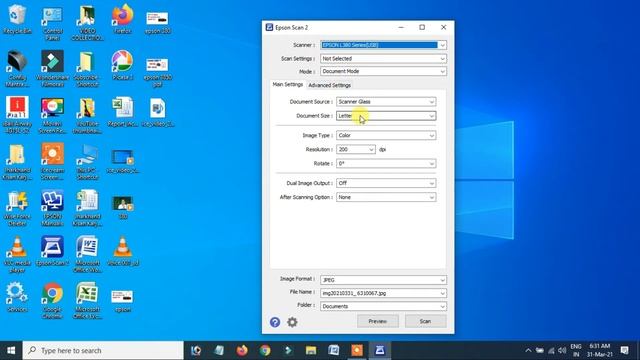Viewport: 640px width, 360px height.
Task: Click Icecream recorder taskbar icon
Action: click(x=357, y=350)
